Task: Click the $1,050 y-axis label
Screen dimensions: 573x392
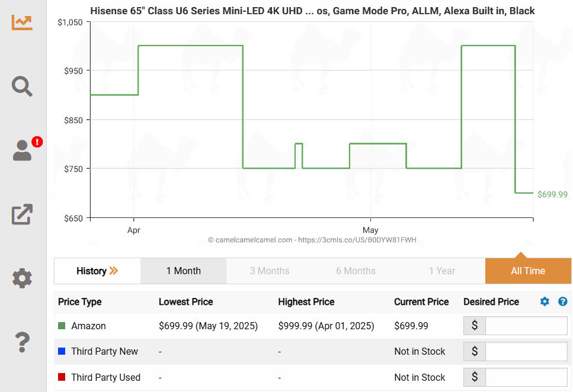Action: pos(70,23)
